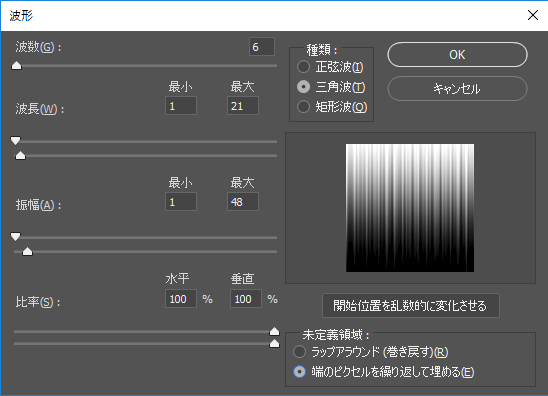Viewport: 548px width, 396px height.
Task: Choose the 矩形波 option
Action: [303, 107]
